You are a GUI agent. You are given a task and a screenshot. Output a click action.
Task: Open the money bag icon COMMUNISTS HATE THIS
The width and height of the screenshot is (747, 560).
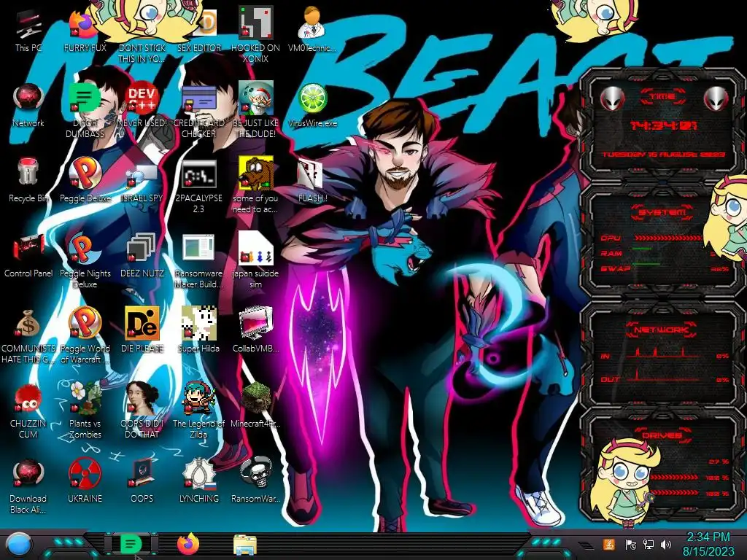tap(28, 324)
